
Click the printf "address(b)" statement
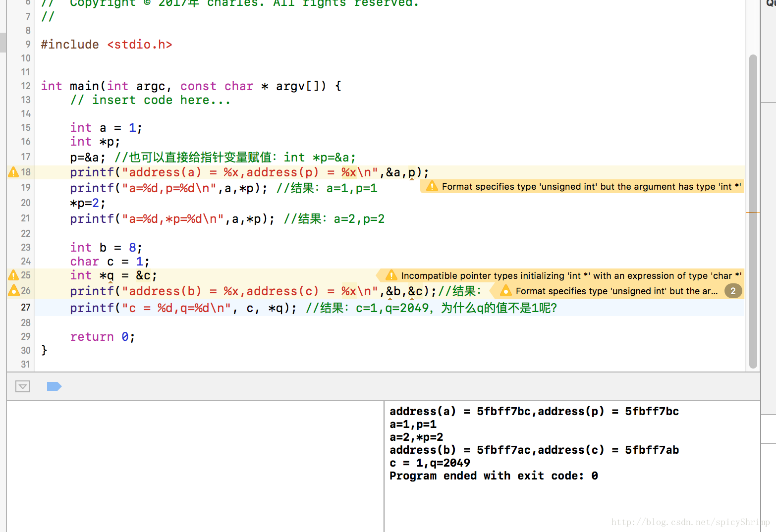[x=253, y=291]
